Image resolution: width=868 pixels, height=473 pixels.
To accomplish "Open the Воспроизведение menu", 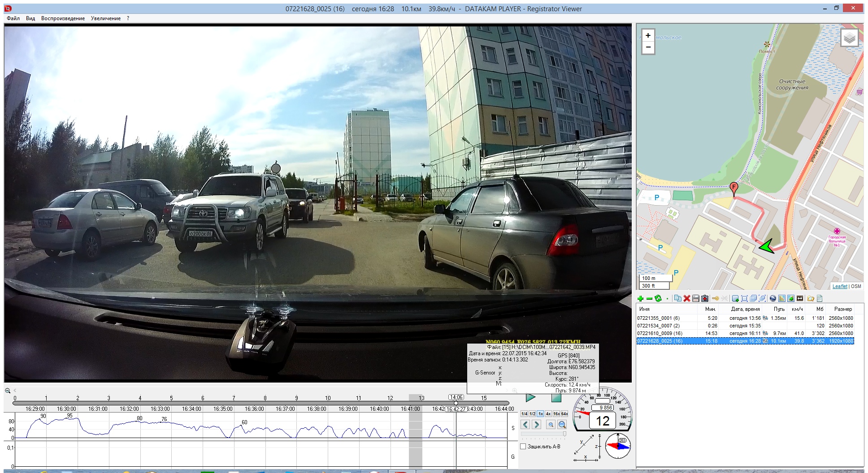I will pos(63,18).
